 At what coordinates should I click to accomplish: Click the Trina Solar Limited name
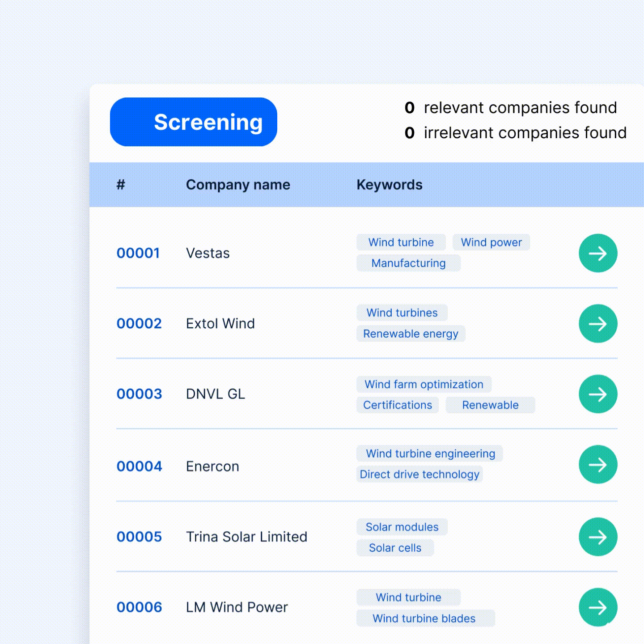click(247, 537)
